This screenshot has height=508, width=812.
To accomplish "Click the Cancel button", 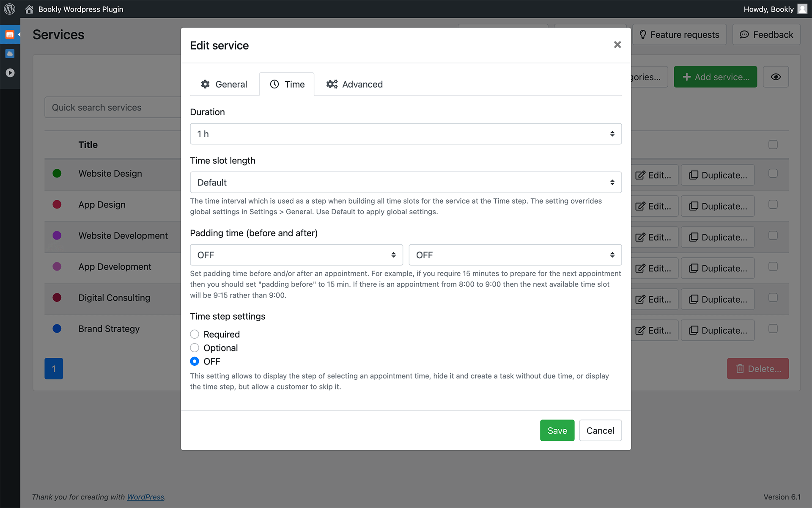I will pyautogui.click(x=600, y=431).
